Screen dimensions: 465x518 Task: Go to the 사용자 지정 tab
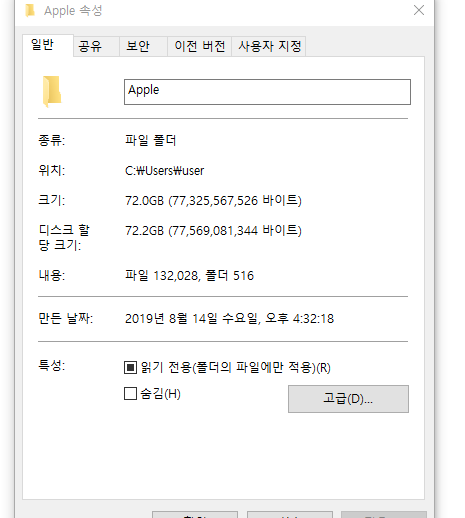(269, 46)
